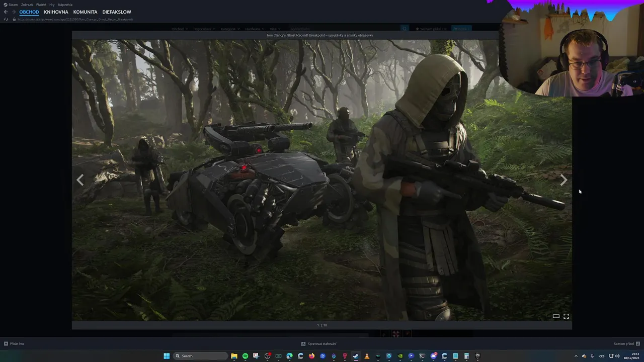This screenshot has width=644, height=362.
Task: Click the main Ghost Recon screenshot image
Action: click(322, 180)
